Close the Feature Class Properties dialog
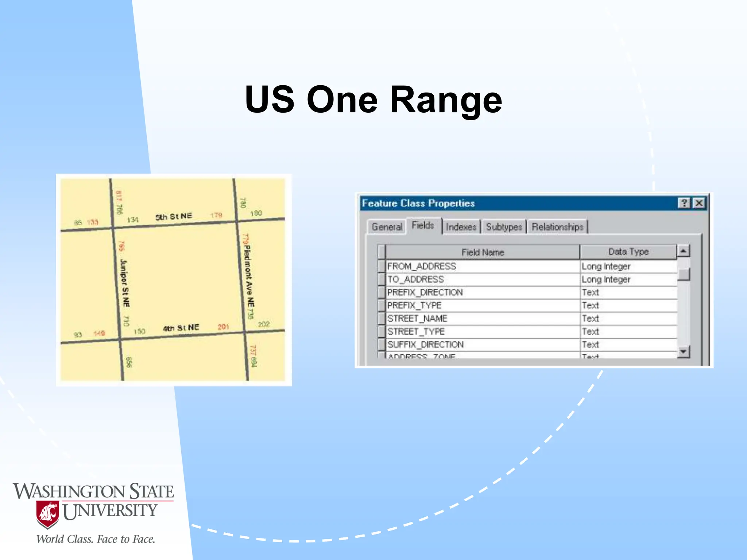Image resolution: width=747 pixels, height=560 pixels. [x=698, y=203]
